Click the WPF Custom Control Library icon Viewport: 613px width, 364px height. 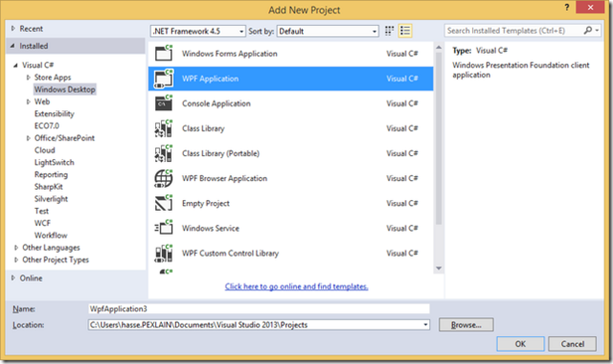pos(164,253)
